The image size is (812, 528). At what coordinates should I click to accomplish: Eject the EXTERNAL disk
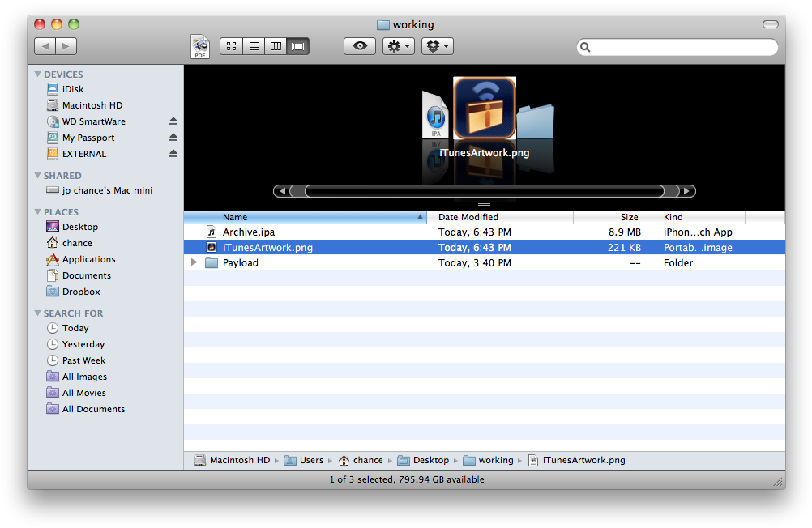click(172, 154)
